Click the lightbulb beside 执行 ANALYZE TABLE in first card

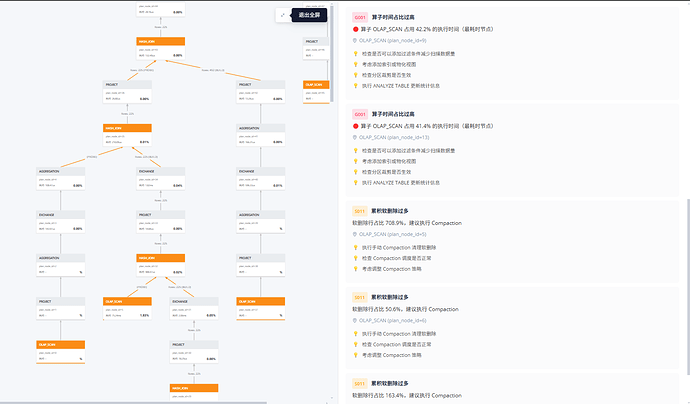[x=356, y=85]
